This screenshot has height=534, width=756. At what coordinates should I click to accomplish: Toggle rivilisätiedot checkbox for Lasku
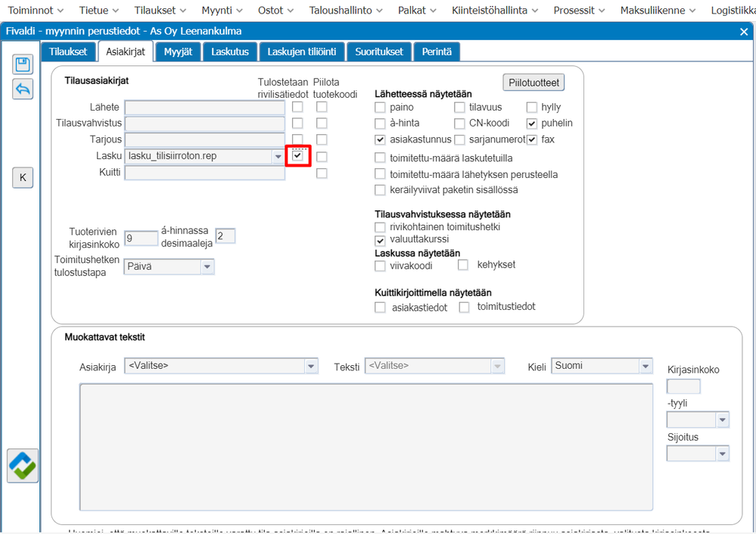coord(297,155)
